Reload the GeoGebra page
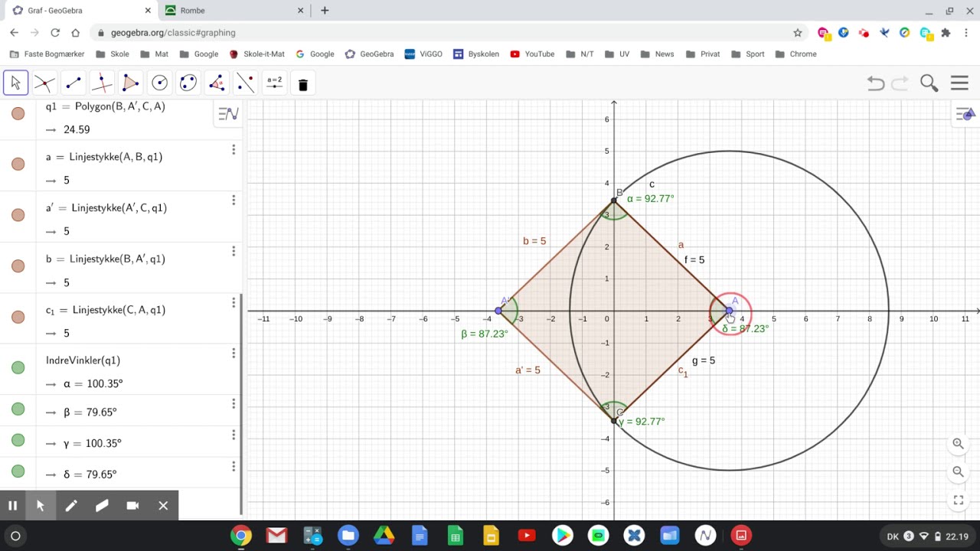980x551 pixels. point(55,33)
